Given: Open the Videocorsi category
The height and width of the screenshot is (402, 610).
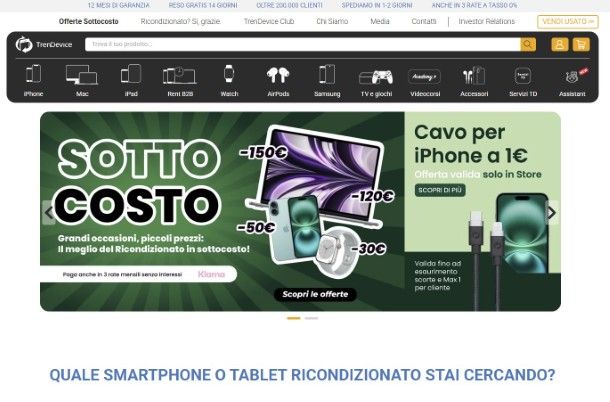Looking at the screenshot, I should pos(425,81).
